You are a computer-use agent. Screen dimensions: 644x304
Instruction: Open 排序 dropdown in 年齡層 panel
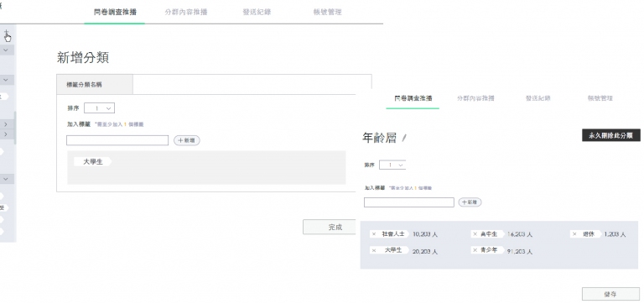point(392,165)
